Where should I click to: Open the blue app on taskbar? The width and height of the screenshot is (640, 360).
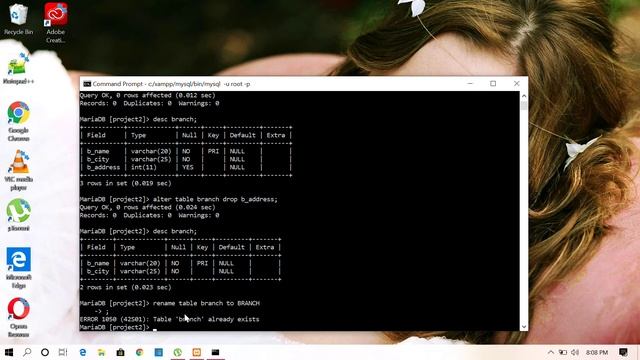158,352
